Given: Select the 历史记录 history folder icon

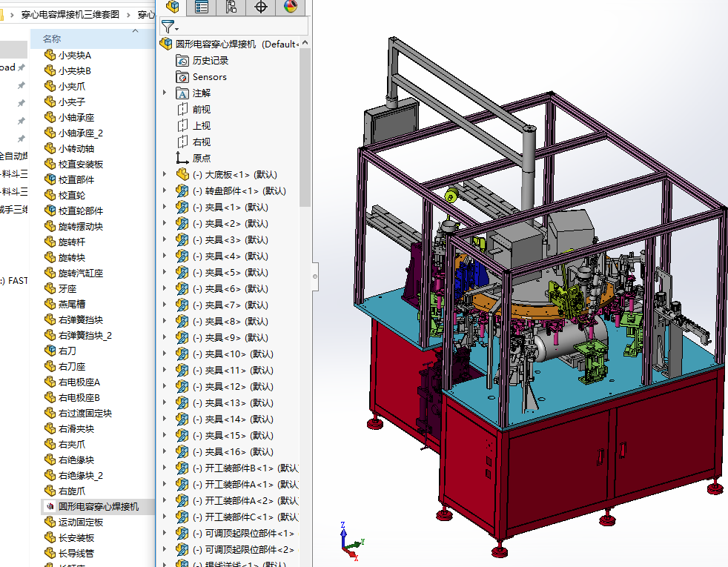Looking at the screenshot, I should tap(182, 61).
